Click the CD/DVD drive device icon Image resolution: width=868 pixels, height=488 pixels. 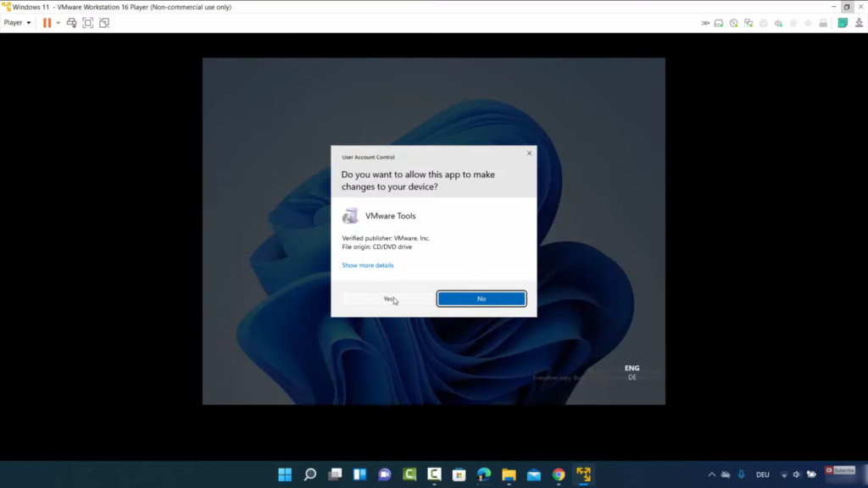734,23
